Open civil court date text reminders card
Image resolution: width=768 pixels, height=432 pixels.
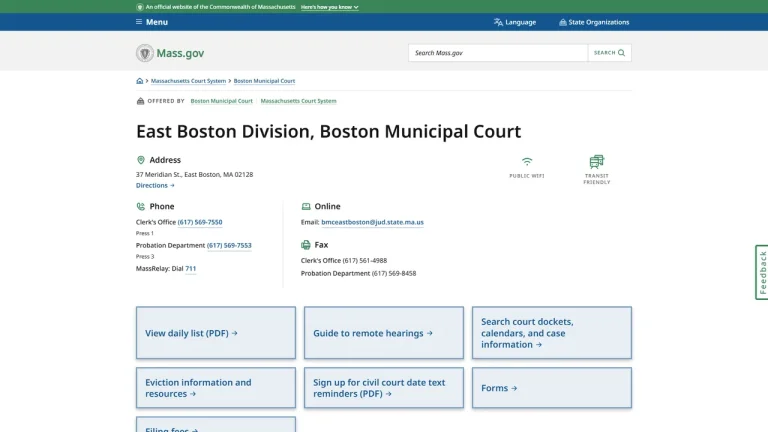384,388
